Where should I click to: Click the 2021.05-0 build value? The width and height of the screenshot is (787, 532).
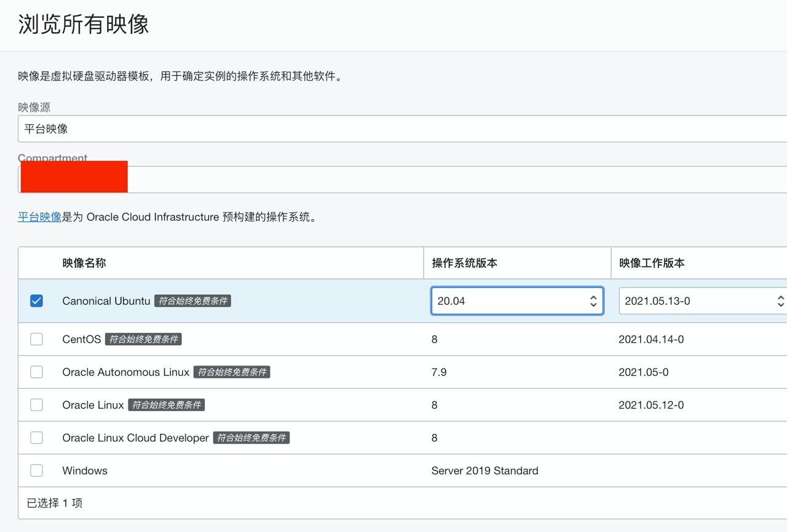pyautogui.click(x=644, y=372)
